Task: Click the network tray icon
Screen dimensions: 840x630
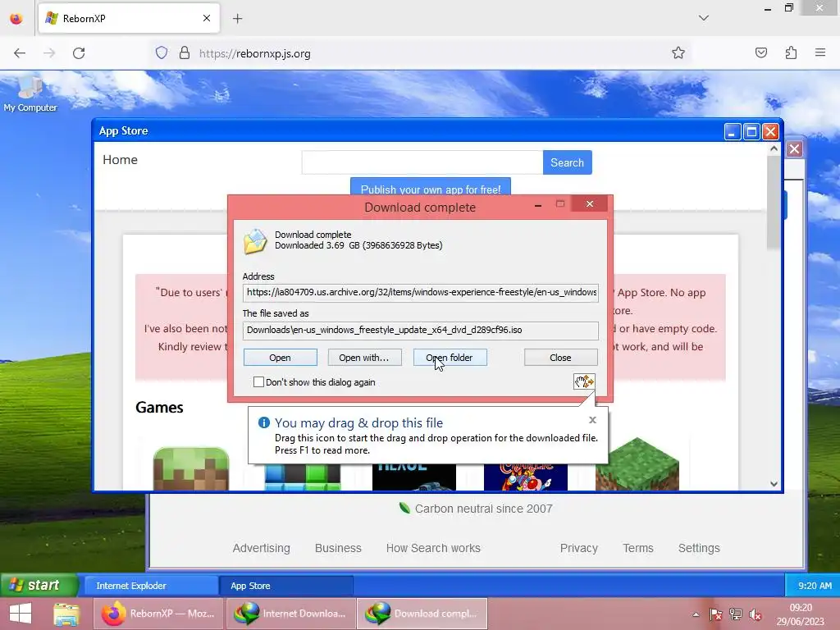Action: pos(736,614)
